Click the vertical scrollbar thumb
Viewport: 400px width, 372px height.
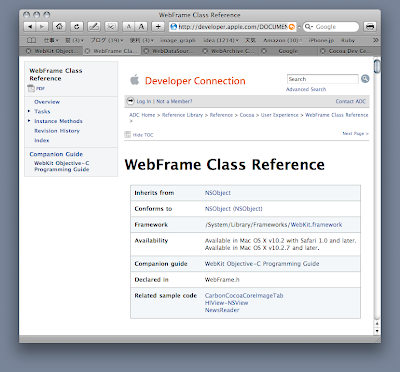coord(377,66)
